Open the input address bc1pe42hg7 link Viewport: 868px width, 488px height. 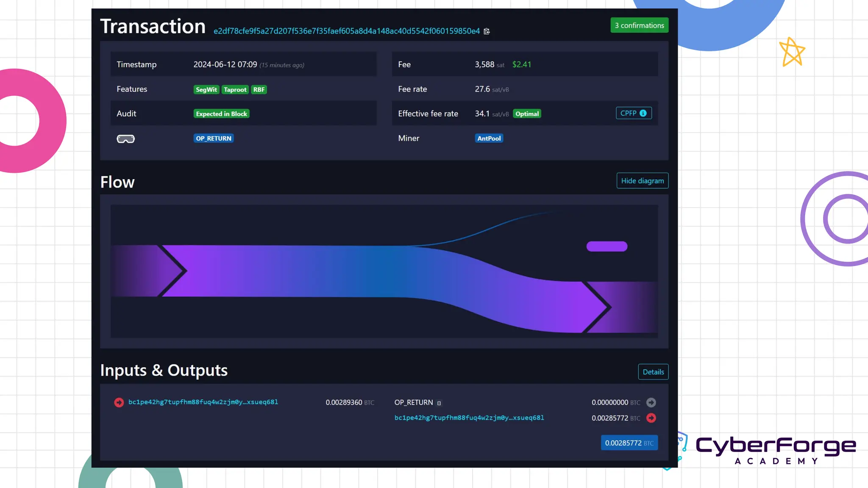(203, 402)
